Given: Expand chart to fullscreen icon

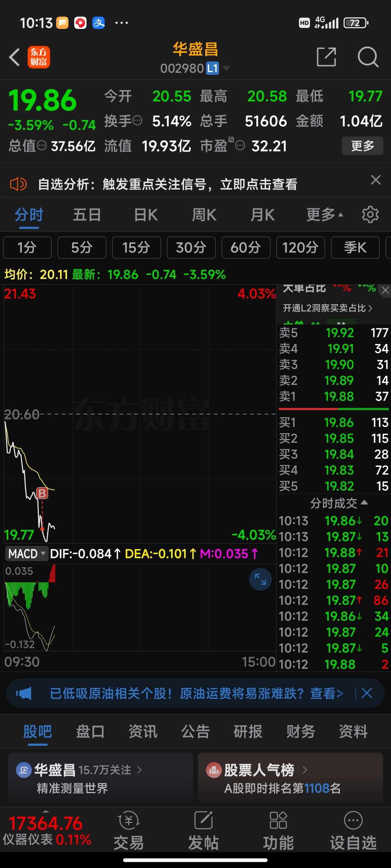Looking at the screenshot, I should (260, 579).
